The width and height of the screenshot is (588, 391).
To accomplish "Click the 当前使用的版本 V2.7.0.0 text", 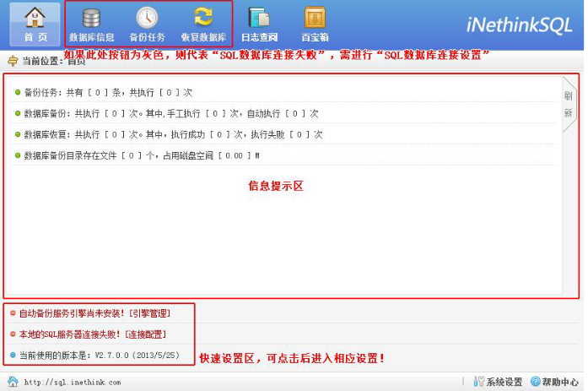I will click(x=100, y=355).
